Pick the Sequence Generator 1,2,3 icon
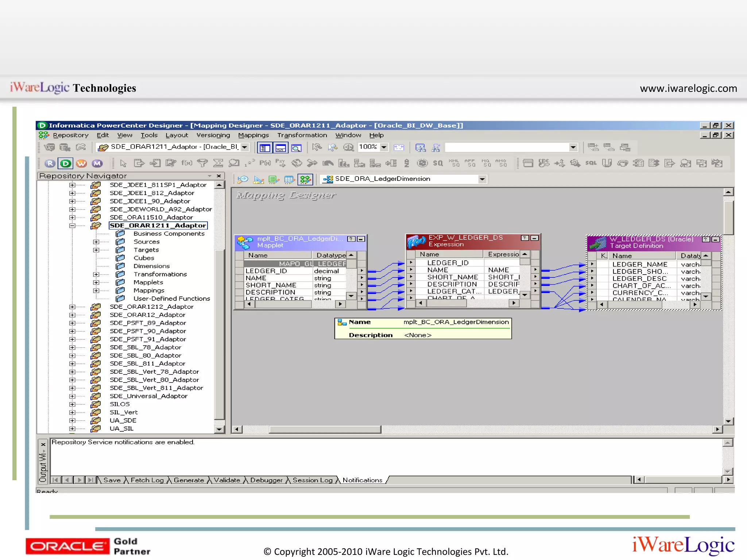The width and height of the screenshot is (747, 560). pos(250,163)
